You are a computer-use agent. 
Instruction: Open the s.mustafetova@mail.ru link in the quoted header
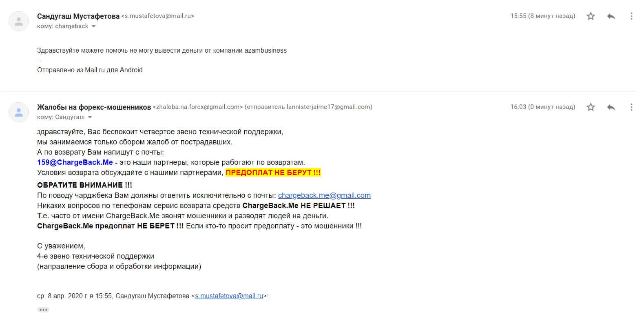click(229, 296)
